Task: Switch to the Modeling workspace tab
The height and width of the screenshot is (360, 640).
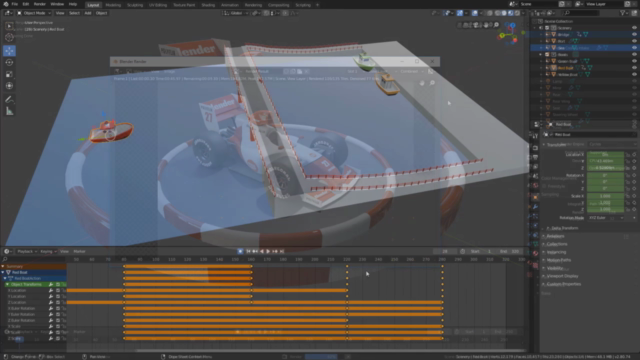Action: click(113, 5)
